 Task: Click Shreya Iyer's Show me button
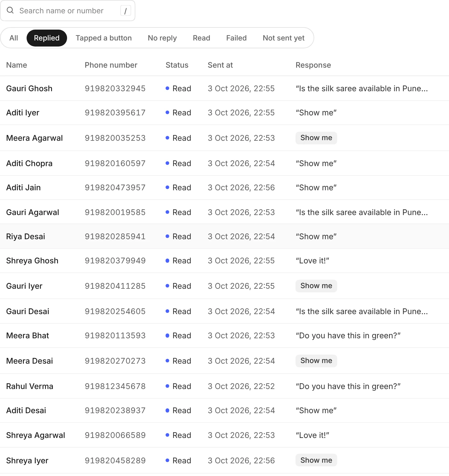click(x=316, y=461)
